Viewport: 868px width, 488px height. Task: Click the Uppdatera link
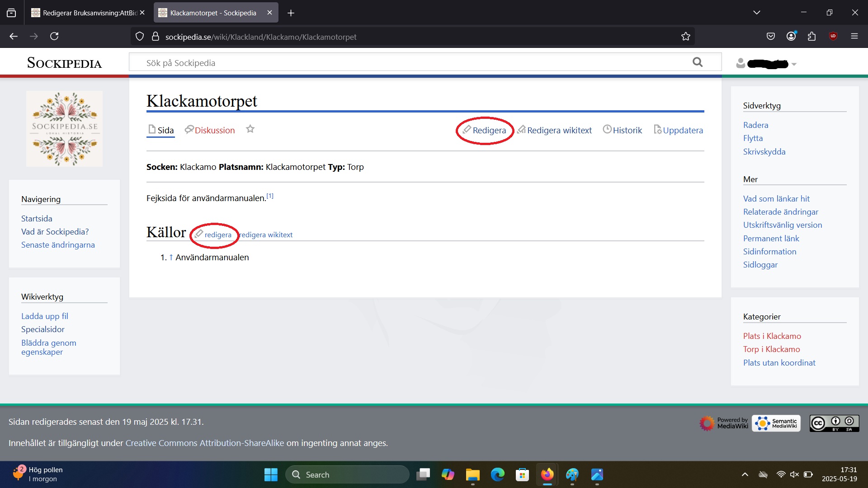pos(682,130)
